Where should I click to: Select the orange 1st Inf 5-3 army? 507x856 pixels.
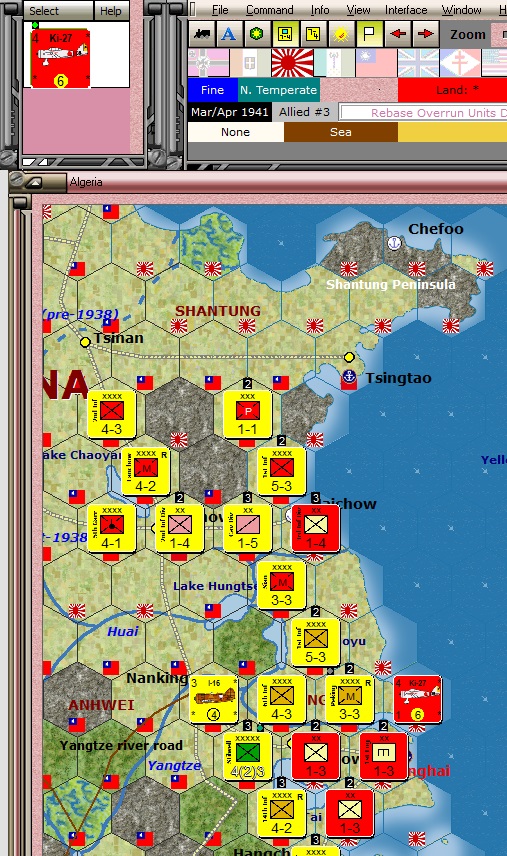(x=315, y=643)
